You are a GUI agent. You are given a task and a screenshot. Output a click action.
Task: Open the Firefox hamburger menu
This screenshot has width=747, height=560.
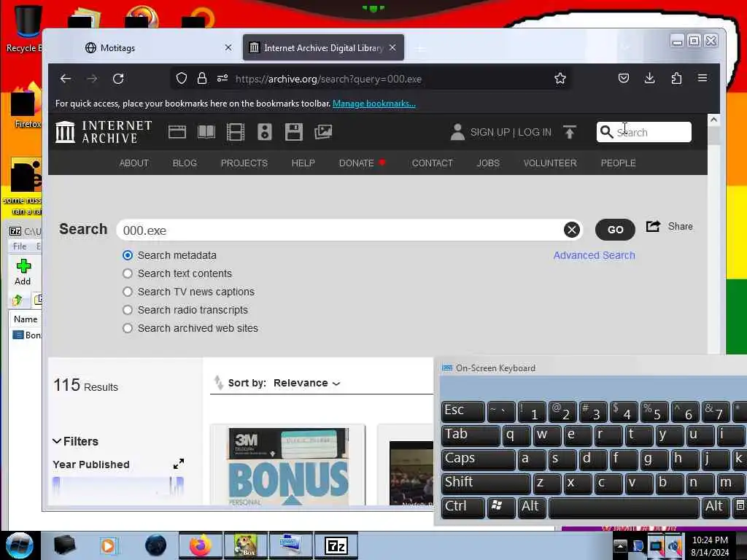coord(703,77)
